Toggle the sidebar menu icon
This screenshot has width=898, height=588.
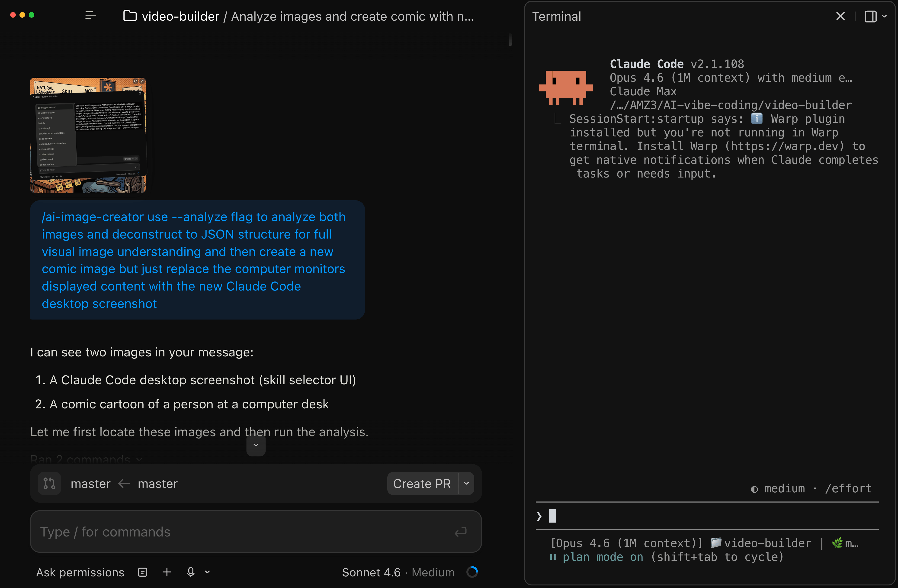tap(90, 16)
